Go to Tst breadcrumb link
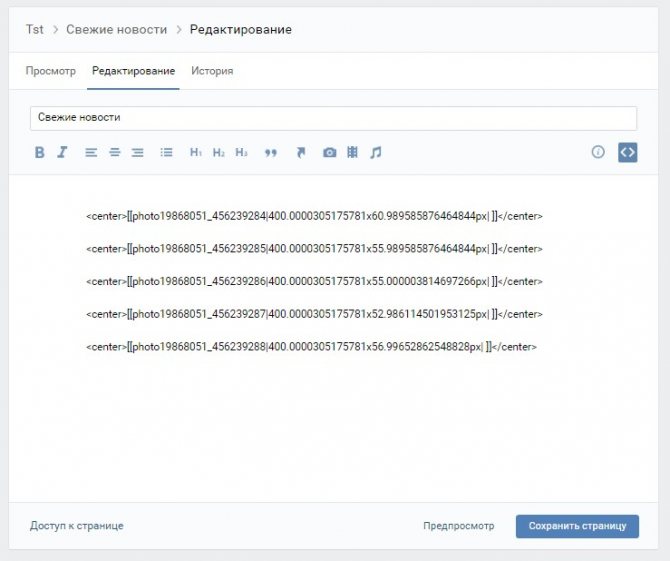This screenshot has height=561, width=670. (35, 29)
